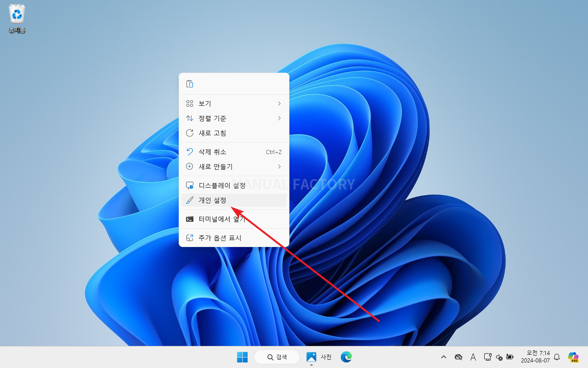The width and height of the screenshot is (588, 368).
Task: Select 추가 옵션 표시 (Show more options)
Action: coord(234,238)
